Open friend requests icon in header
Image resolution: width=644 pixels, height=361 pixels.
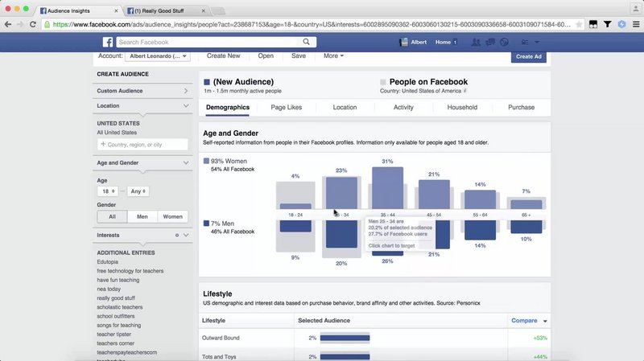pyautogui.click(x=476, y=42)
